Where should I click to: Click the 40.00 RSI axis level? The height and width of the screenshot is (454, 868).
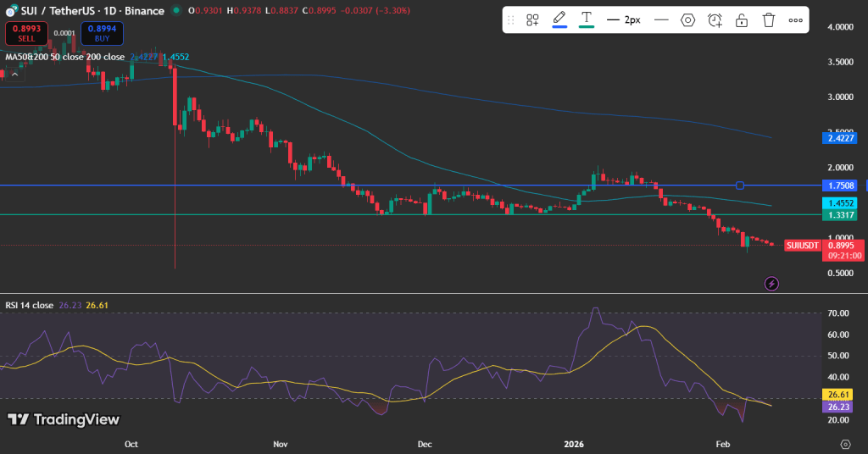point(838,377)
